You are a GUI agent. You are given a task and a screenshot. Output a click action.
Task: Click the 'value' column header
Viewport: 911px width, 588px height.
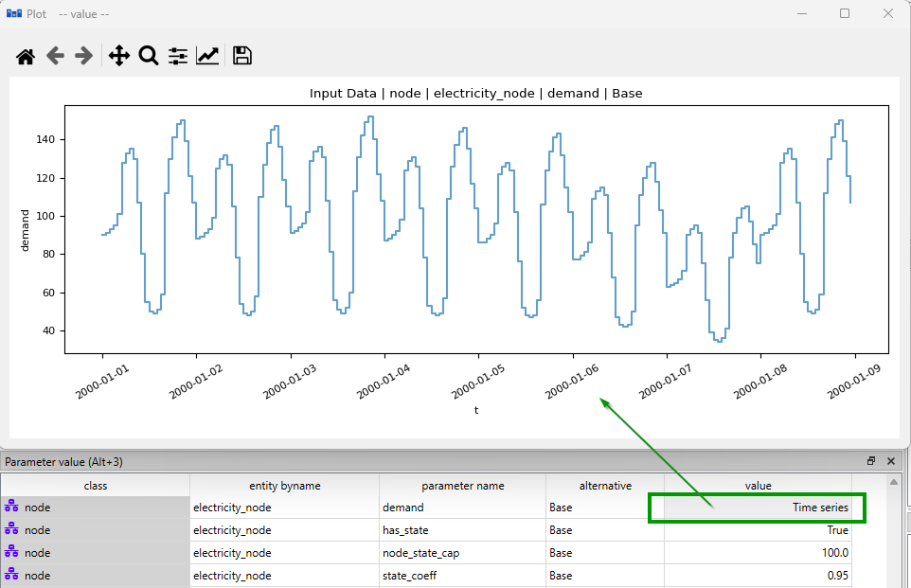pos(758,486)
